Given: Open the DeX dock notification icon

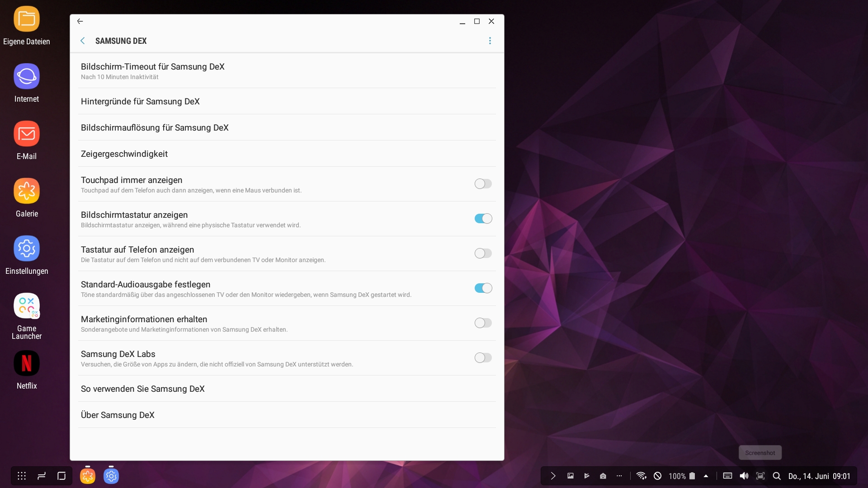Looking at the screenshot, I should point(603,476).
